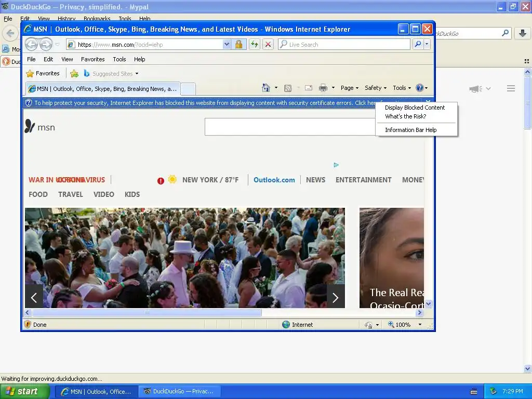Open the Print dropdown arrow

(x=333, y=88)
